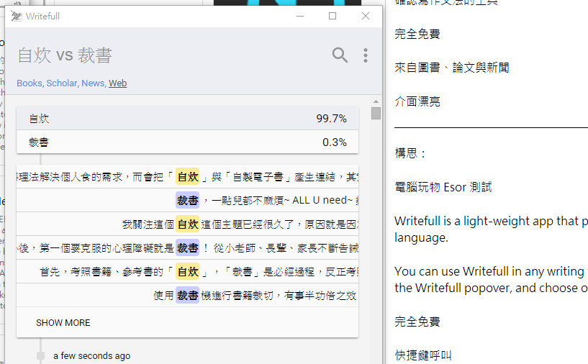Click the first yellow highlighted 自炊 example
This screenshot has width=588, height=364.
click(x=188, y=176)
